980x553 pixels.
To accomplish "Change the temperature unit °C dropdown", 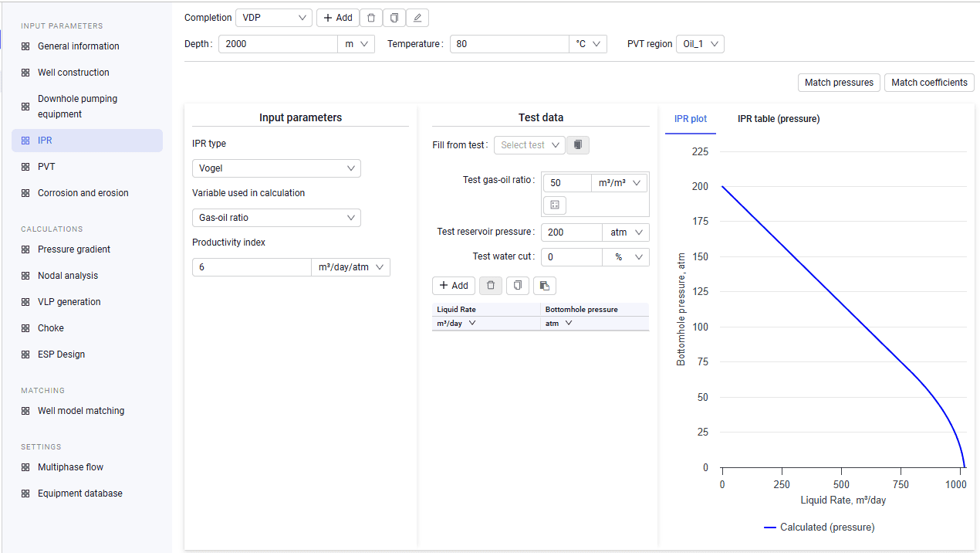I will 588,44.
